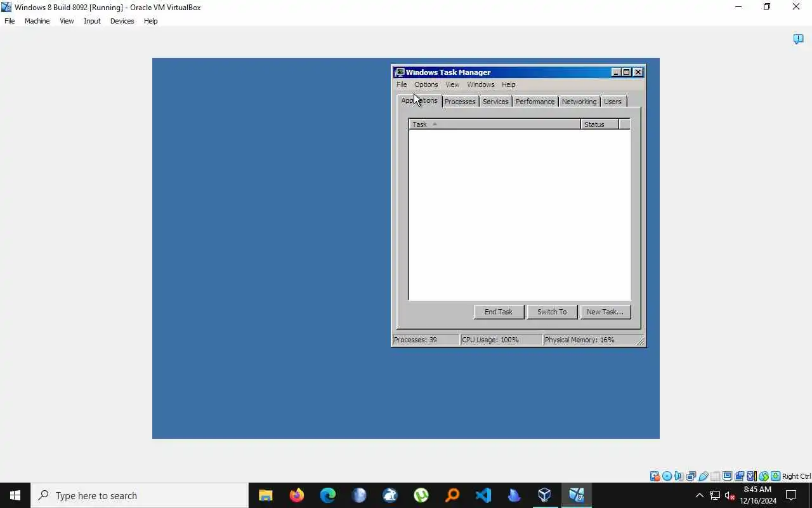Click the End Task button

[499, 312]
